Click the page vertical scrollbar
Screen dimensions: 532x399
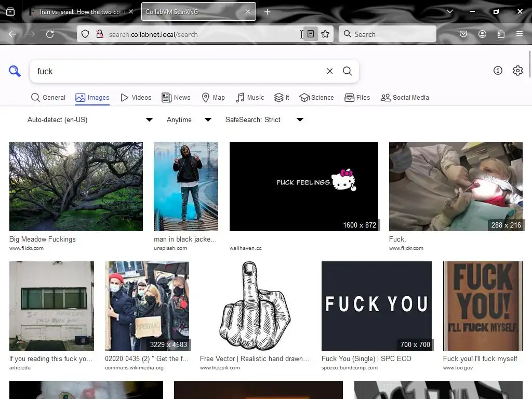529,64
